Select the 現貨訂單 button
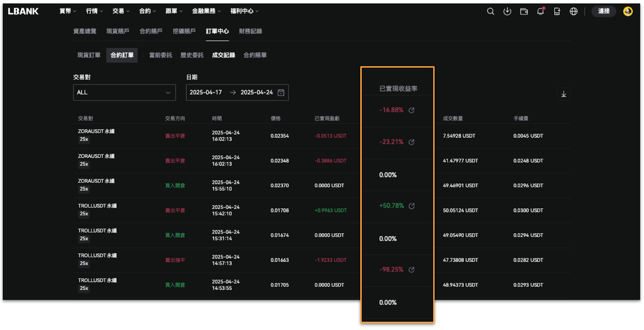 click(89, 55)
